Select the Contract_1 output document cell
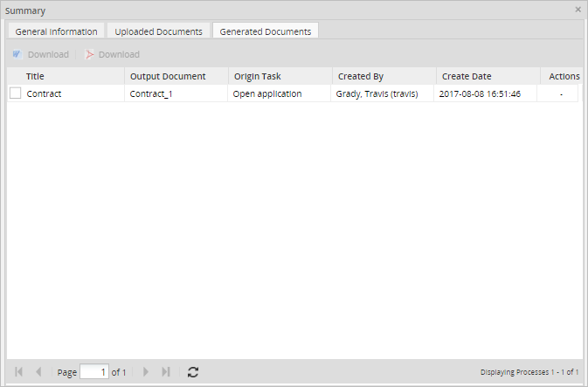This screenshot has height=387, width=588. pos(151,93)
